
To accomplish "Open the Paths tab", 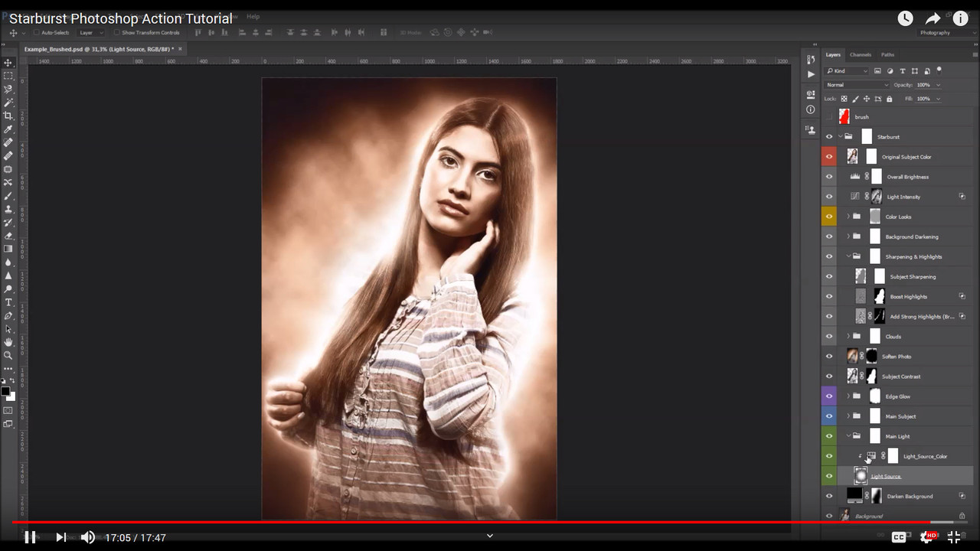I will [x=887, y=55].
